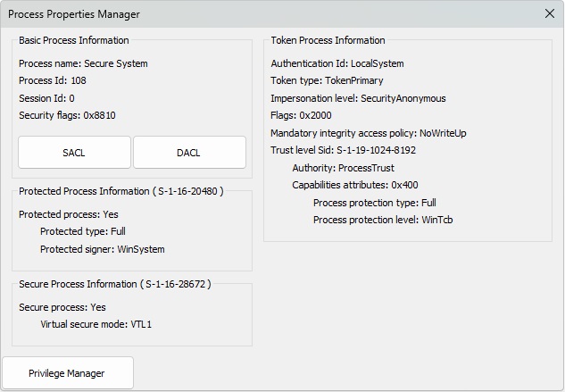Select the token Flags: 0x2000 line
The height and width of the screenshot is (392, 565).
301,116
